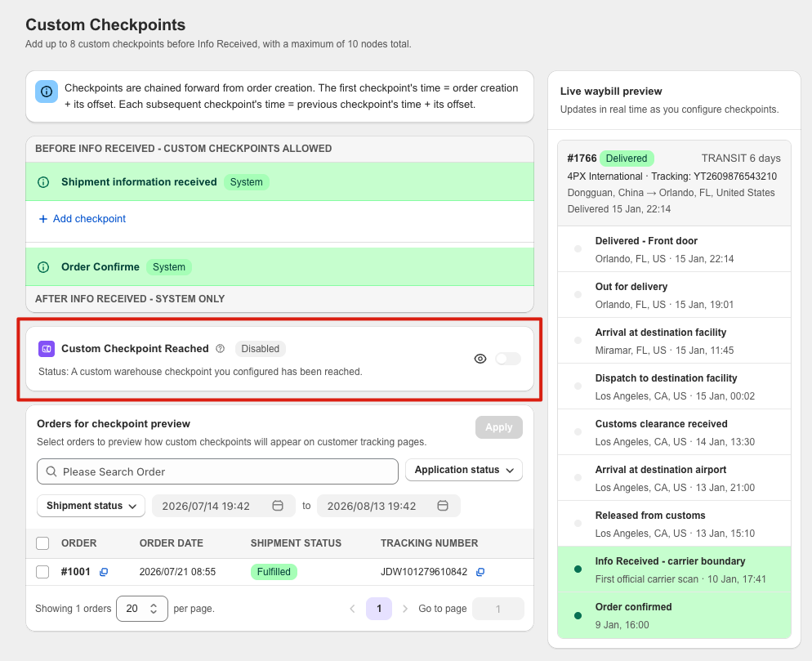Viewport: 812px width, 661px height.
Task: Select all orders with the header checkbox
Action: 42,543
